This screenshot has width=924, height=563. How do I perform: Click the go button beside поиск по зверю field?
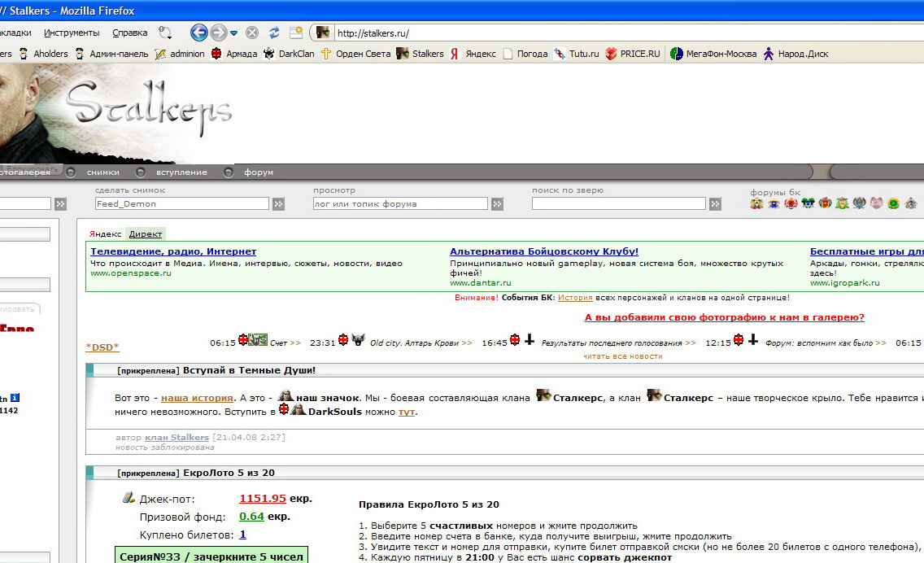coord(715,204)
